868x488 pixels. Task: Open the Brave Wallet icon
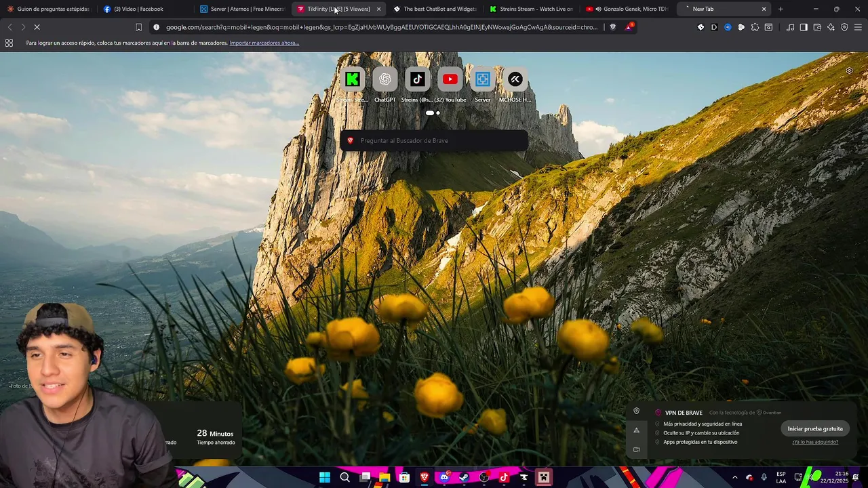pyautogui.click(x=817, y=27)
